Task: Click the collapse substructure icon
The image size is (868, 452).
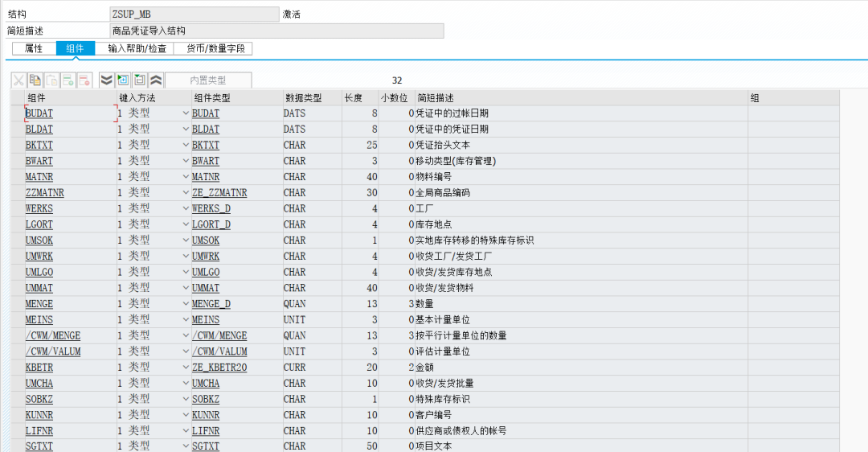Action: 140,80
